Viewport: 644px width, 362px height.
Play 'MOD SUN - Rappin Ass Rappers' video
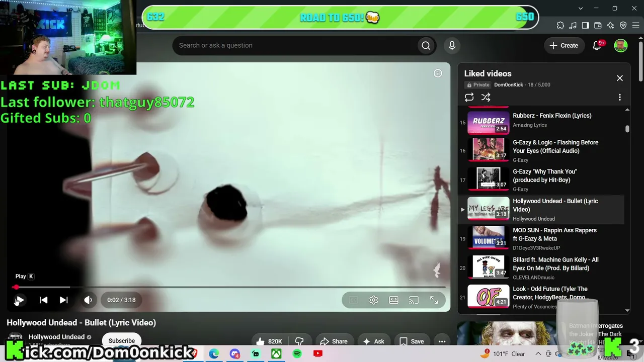(554, 234)
